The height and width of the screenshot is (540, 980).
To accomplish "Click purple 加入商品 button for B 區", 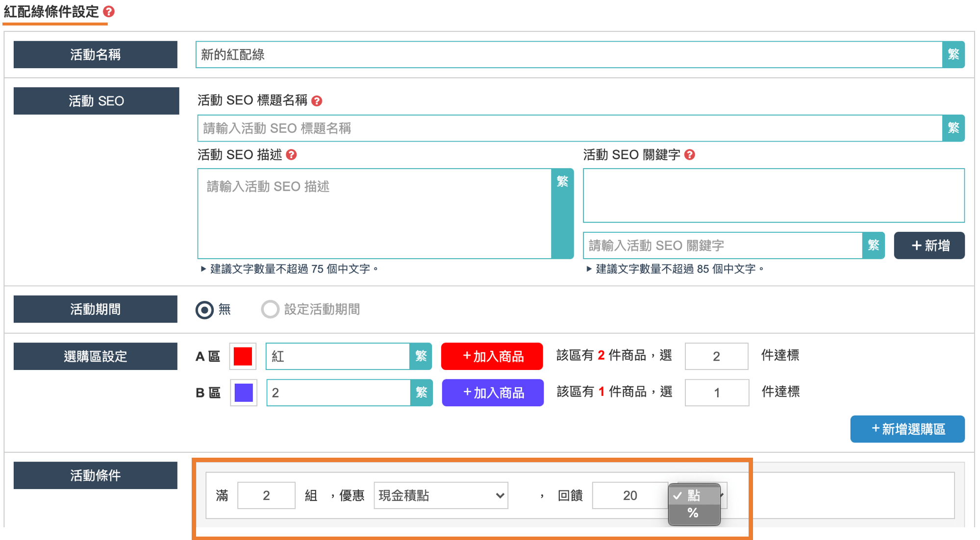I will 493,393.
